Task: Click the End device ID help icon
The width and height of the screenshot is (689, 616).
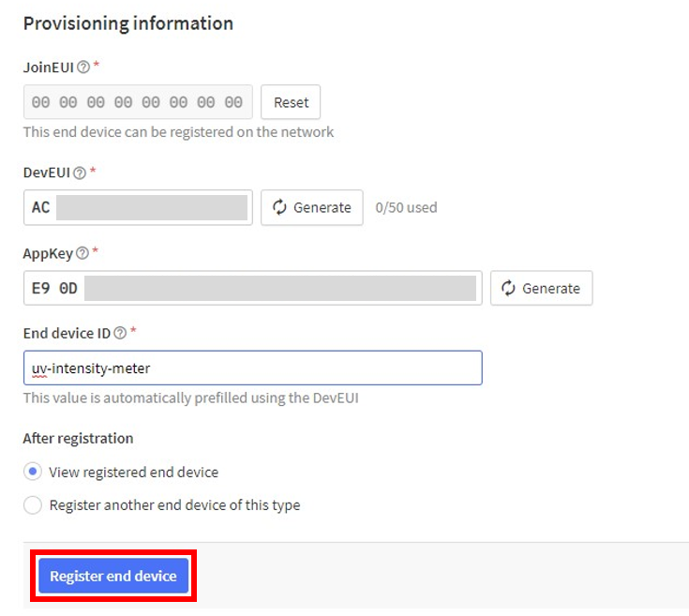Action: coord(120,333)
